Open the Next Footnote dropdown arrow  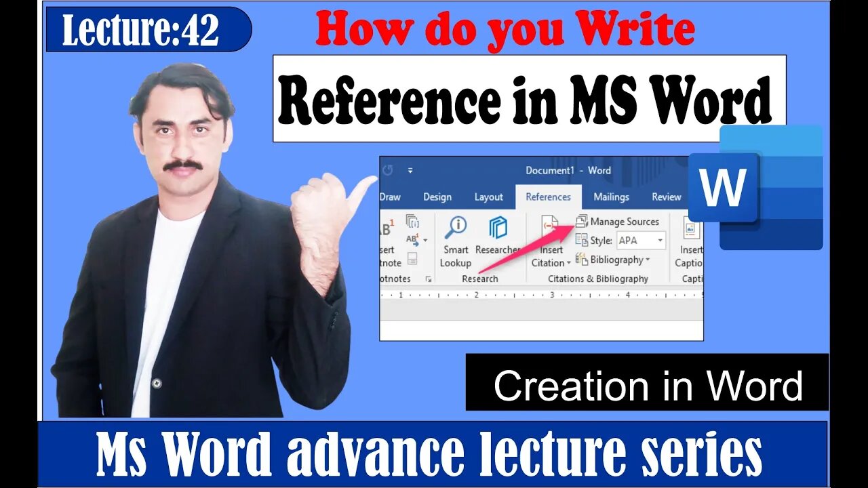coord(425,241)
